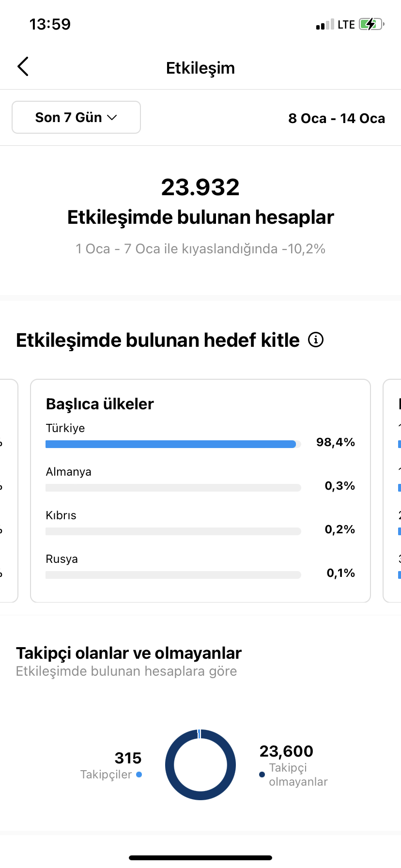Tap the 23,600 Takipçi olmayanlar count

286,751
